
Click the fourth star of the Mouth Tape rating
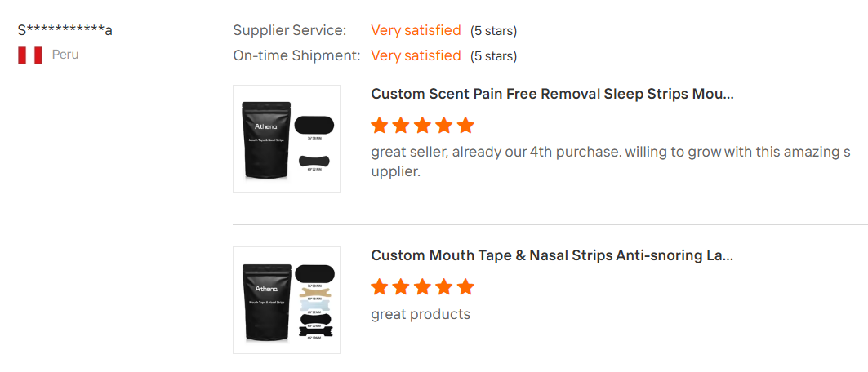click(444, 287)
